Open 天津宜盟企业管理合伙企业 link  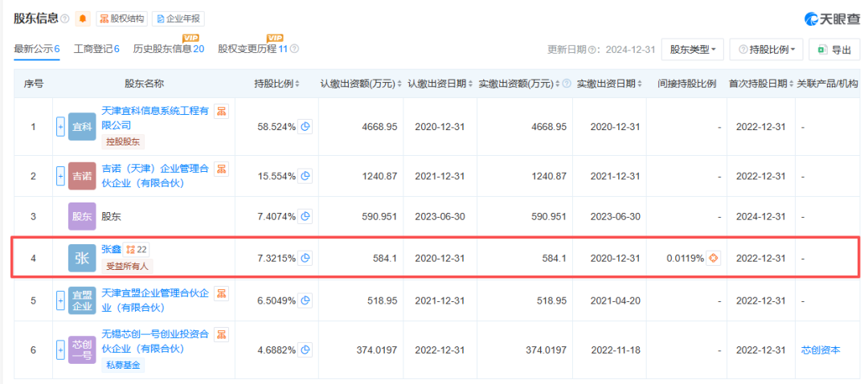tap(155, 300)
